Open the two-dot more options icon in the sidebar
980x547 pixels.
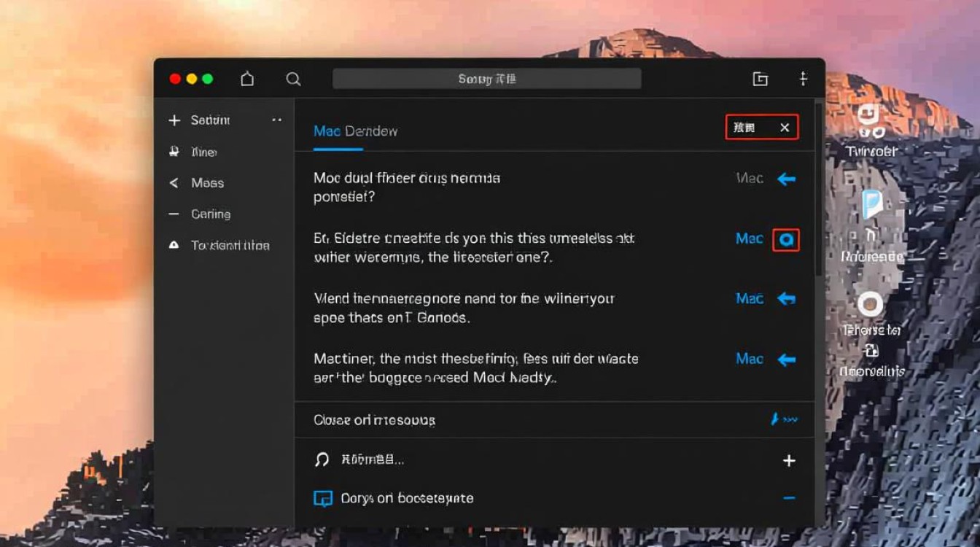(x=276, y=120)
